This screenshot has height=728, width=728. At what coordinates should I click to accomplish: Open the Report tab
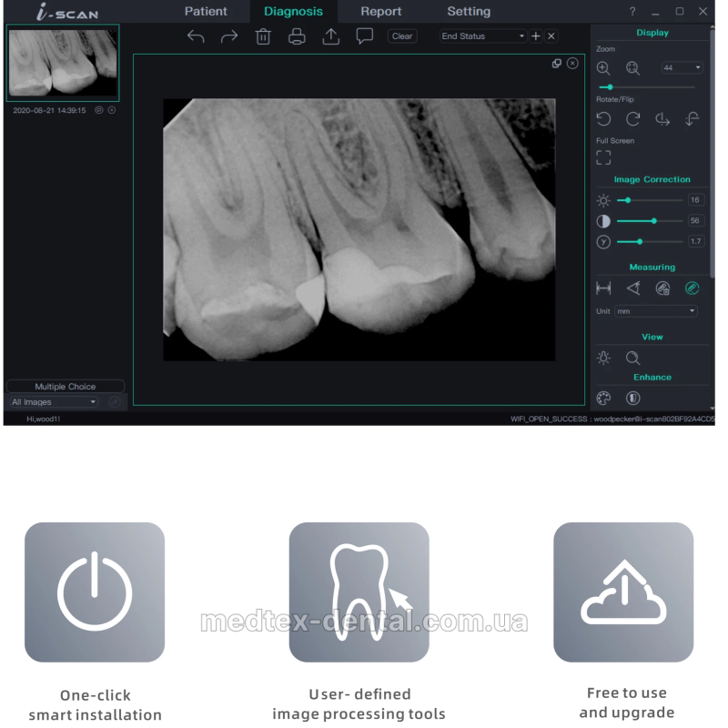pos(381,11)
